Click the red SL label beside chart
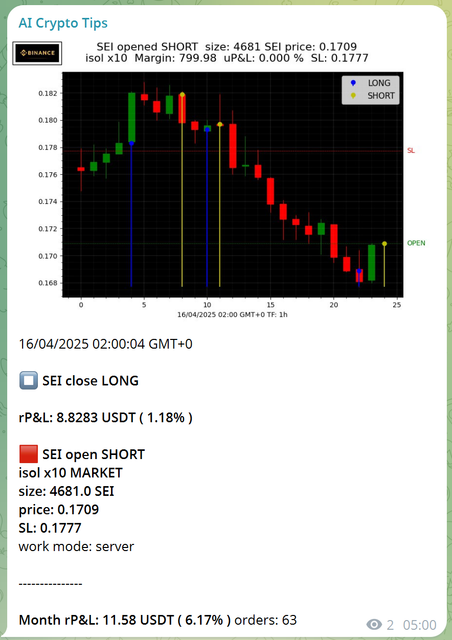452x640 pixels. [x=411, y=151]
